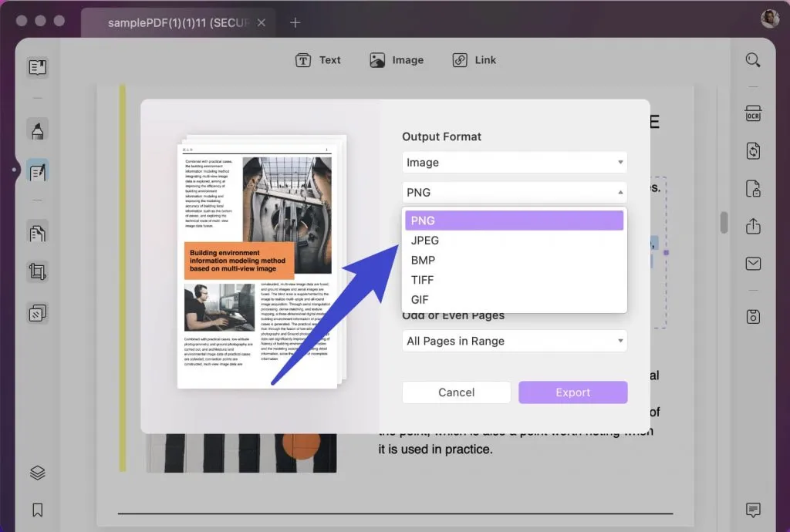Click the Search magnifier icon

point(753,60)
